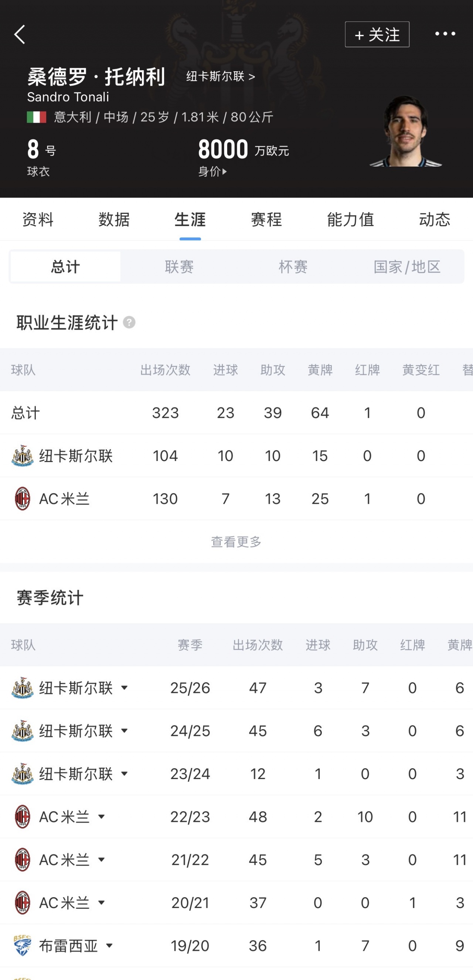Open the 数据 tab

(114, 219)
